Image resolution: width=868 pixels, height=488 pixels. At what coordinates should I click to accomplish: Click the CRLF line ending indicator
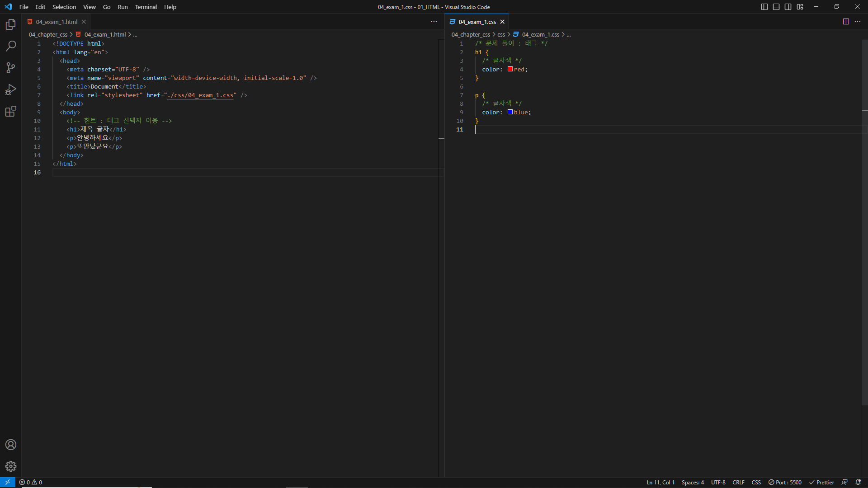[738, 482]
